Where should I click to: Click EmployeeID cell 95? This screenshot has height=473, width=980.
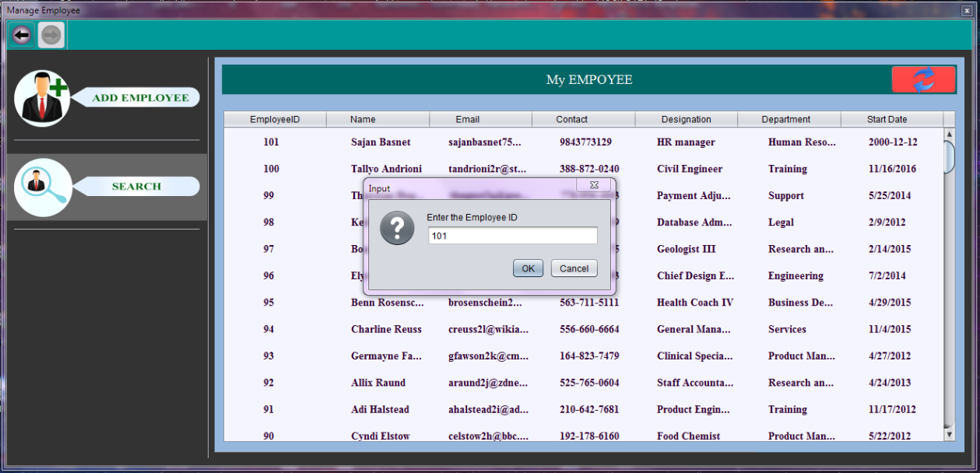coord(269,303)
